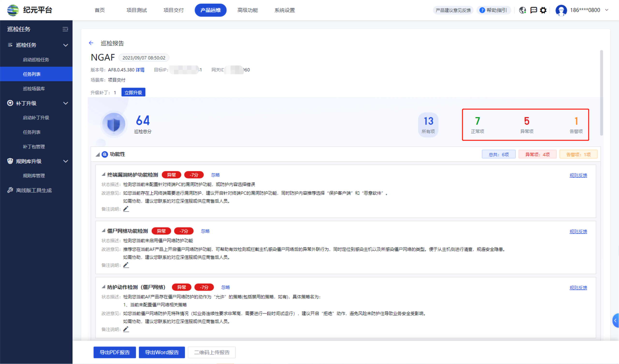Open the user account dropdown 186****0800
The width and height of the screenshot is (619, 364).
click(585, 10)
